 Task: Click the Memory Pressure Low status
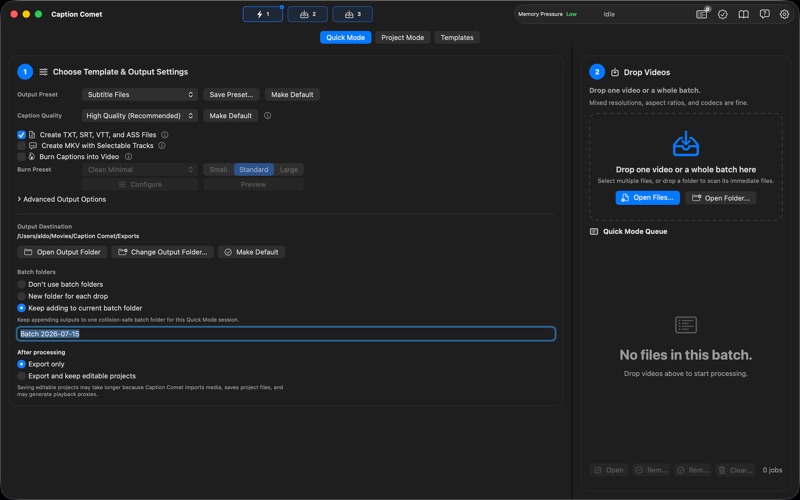547,14
